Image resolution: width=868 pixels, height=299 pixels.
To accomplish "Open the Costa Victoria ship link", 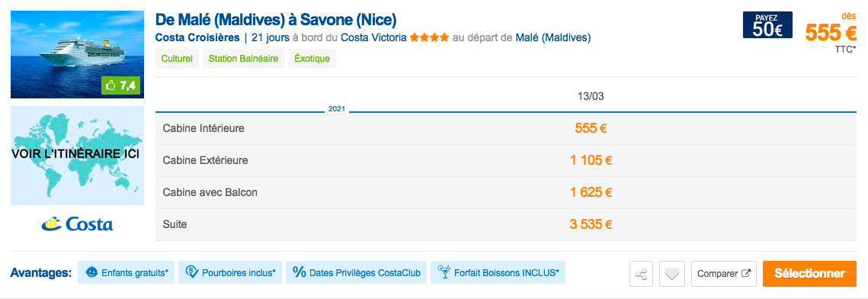I will (x=373, y=38).
